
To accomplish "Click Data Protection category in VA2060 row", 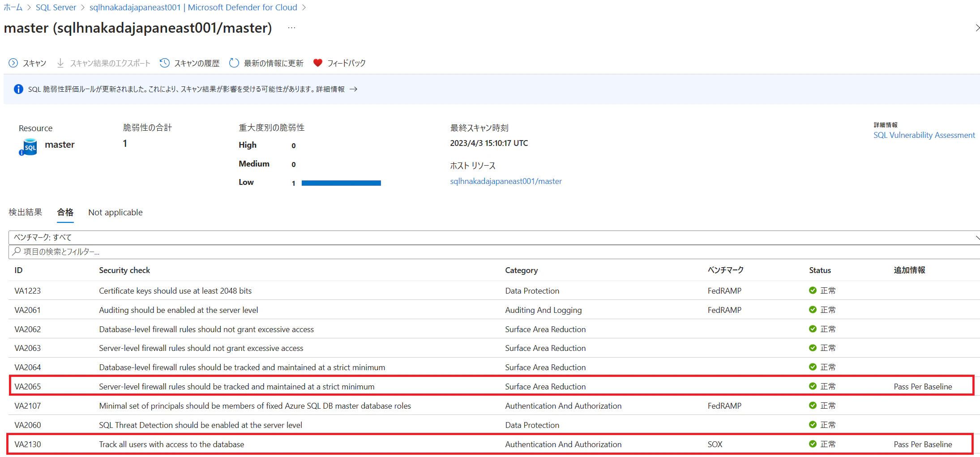I will coord(532,425).
